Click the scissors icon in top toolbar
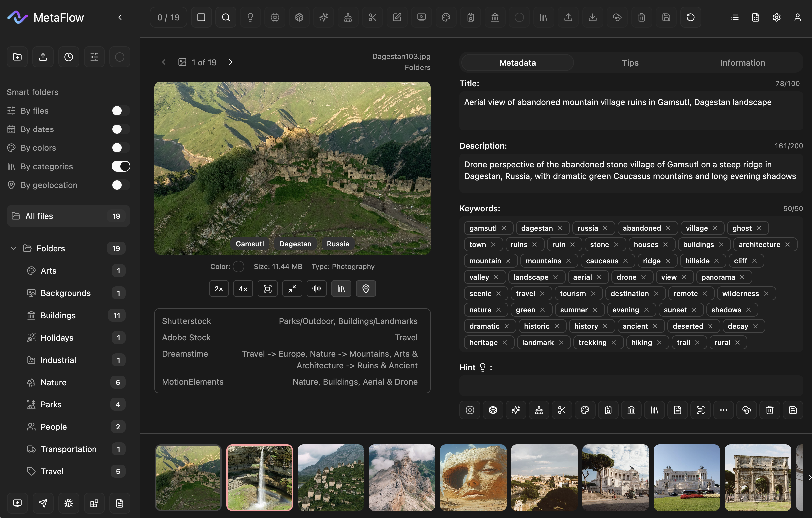The image size is (812, 518). (x=372, y=17)
